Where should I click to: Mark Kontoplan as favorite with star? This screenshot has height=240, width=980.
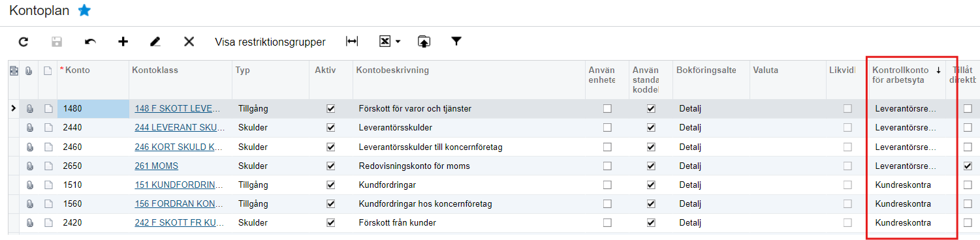point(84,10)
